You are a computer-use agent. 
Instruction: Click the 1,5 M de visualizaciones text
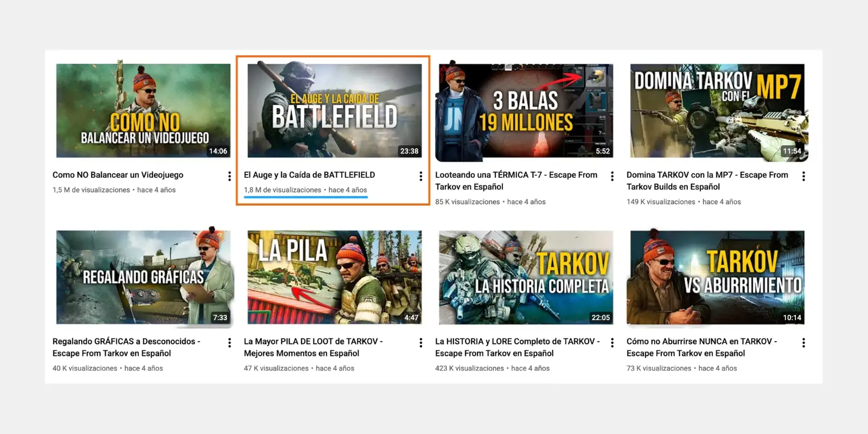[x=91, y=190]
